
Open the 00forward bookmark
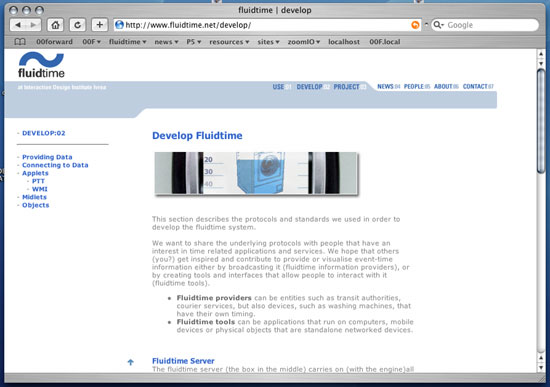[54, 42]
